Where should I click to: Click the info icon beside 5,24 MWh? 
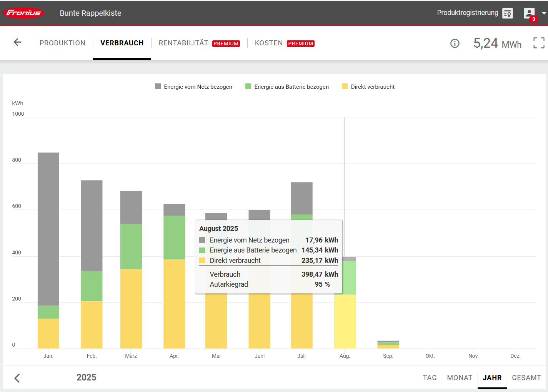tap(455, 43)
